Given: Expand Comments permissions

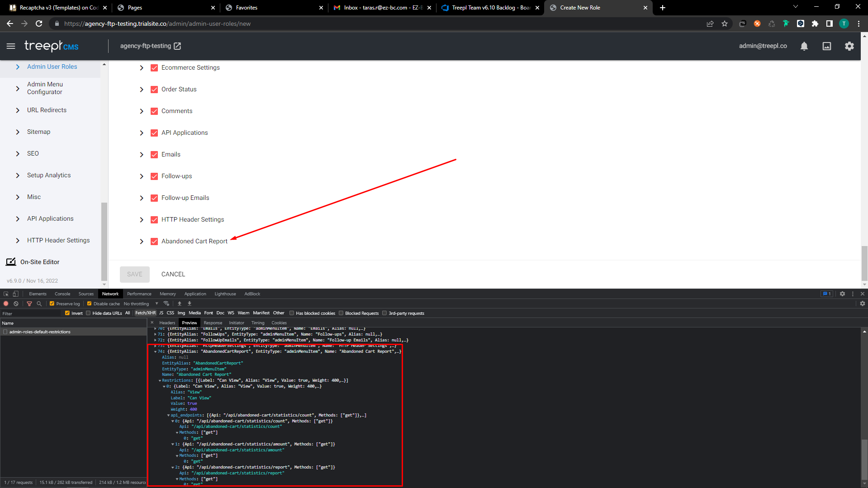Looking at the screenshot, I should [142, 111].
